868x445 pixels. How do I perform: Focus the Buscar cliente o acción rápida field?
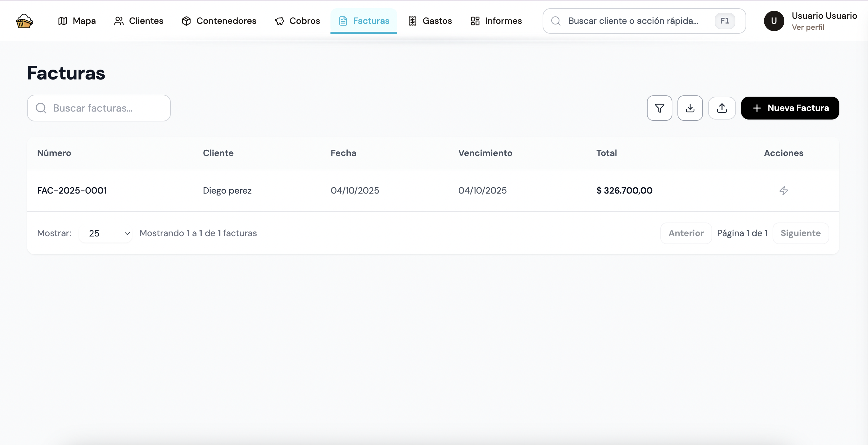coord(633,21)
